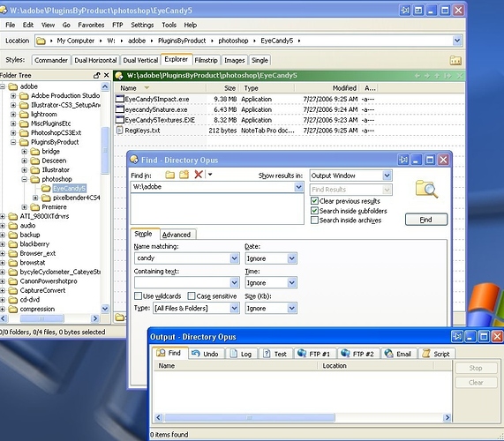Click the Find button

(x=426, y=220)
